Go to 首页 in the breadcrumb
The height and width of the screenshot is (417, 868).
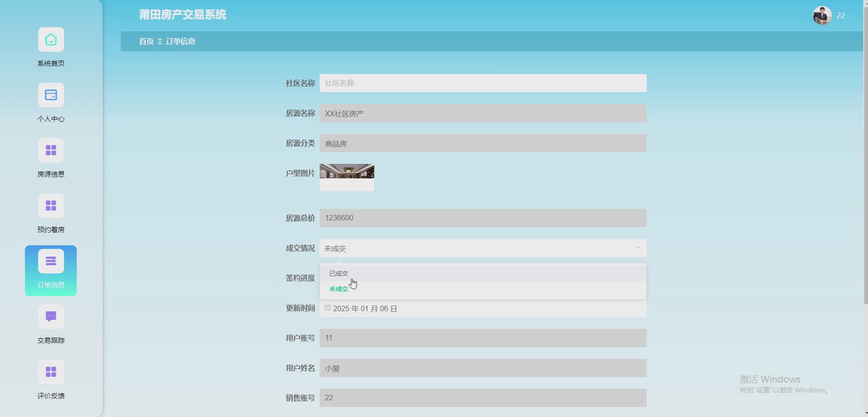tap(146, 41)
